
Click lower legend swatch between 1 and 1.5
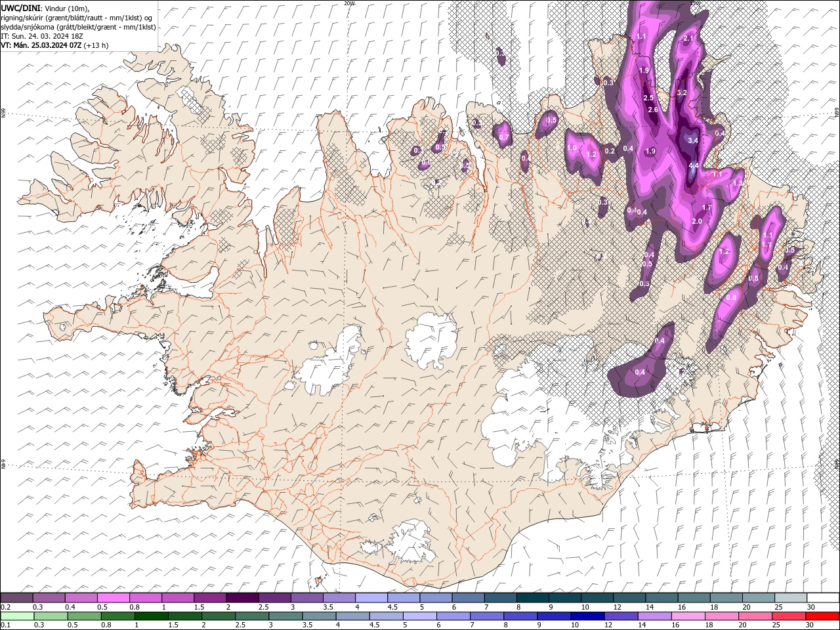tap(151, 616)
